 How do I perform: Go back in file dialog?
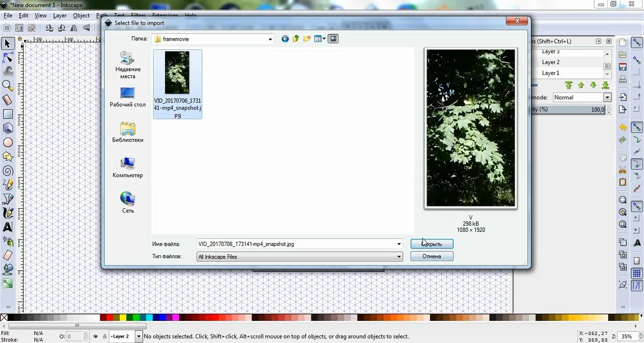(285, 39)
